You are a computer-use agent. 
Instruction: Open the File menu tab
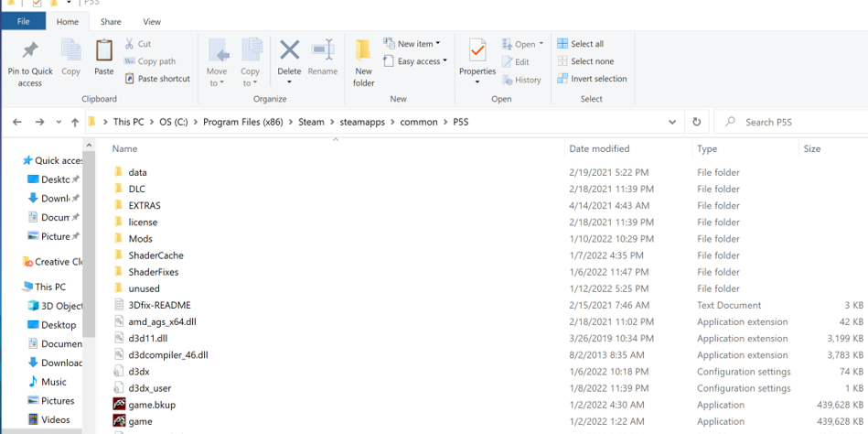pos(23,22)
